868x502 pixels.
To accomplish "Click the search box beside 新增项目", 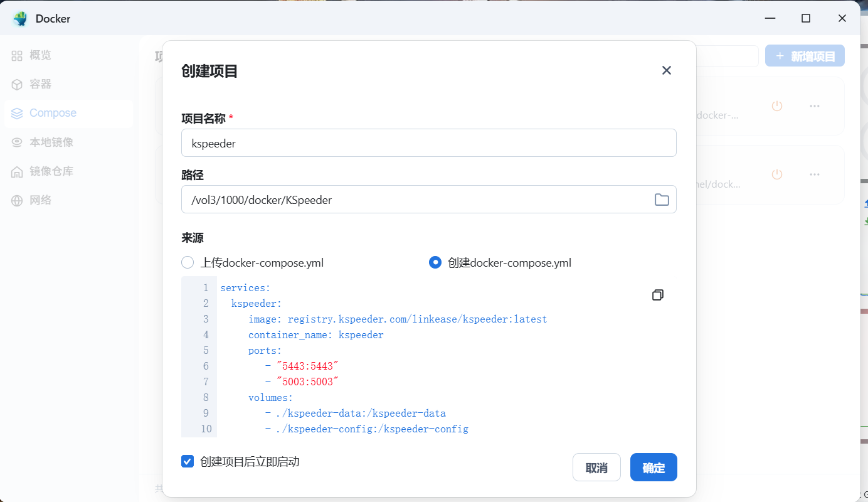I will (x=727, y=56).
